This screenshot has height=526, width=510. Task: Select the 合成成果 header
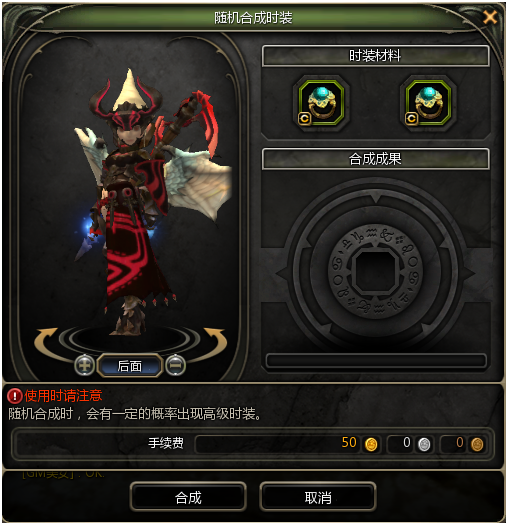[375, 159]
